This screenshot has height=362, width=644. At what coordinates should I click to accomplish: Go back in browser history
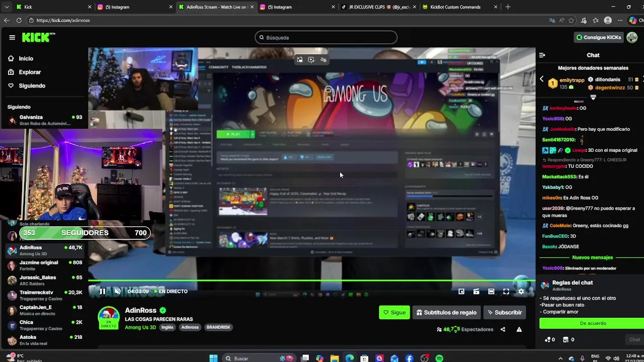pyautogui.click(x=7, y=21)
